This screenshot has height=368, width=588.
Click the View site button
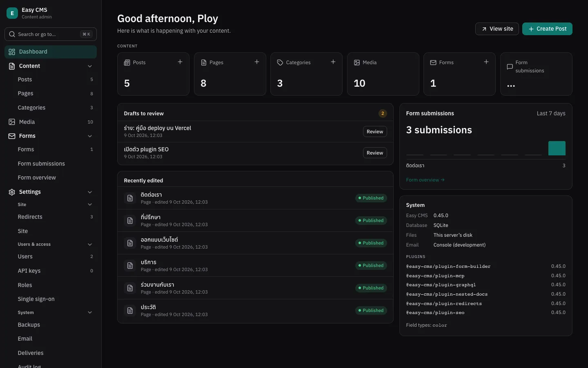coord(497,29)
